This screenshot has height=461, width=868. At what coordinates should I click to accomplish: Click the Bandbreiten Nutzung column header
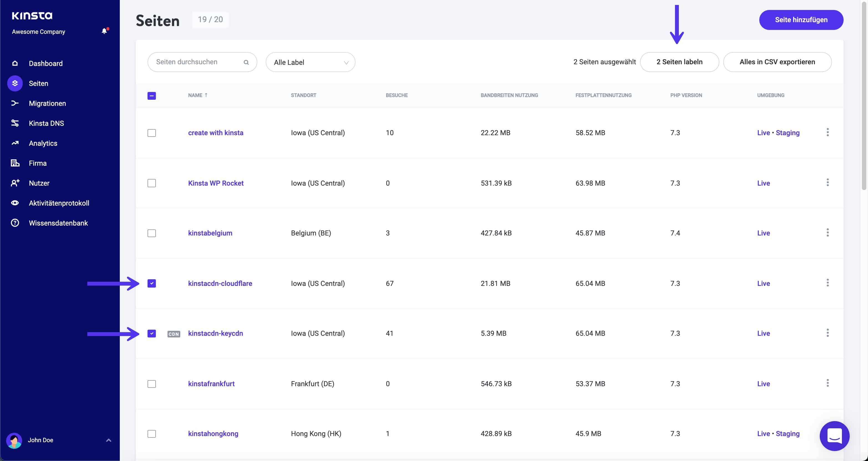click(509, 95)
